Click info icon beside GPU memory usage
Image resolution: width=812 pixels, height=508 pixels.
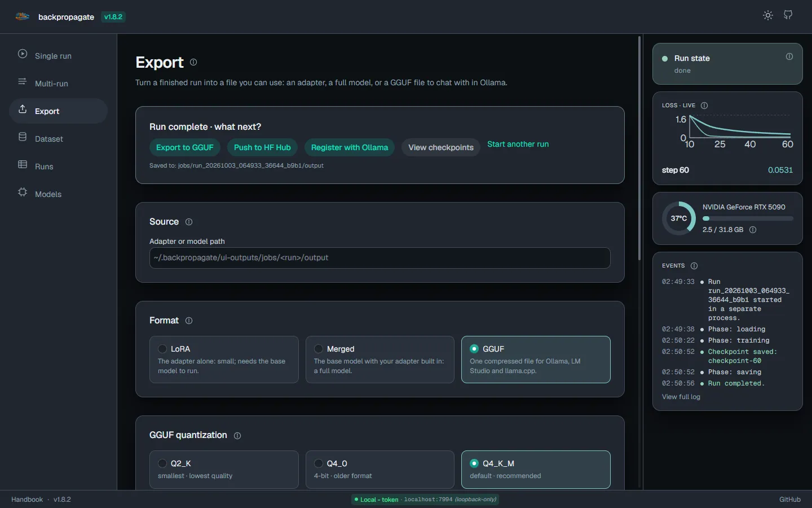click(753, 230)
